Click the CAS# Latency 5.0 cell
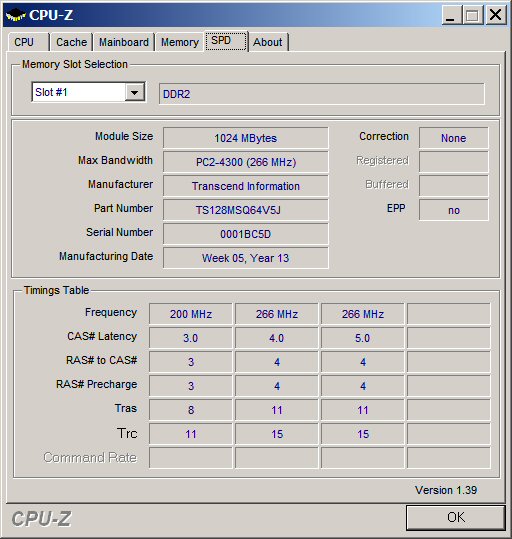 click(x=363, y=338)
